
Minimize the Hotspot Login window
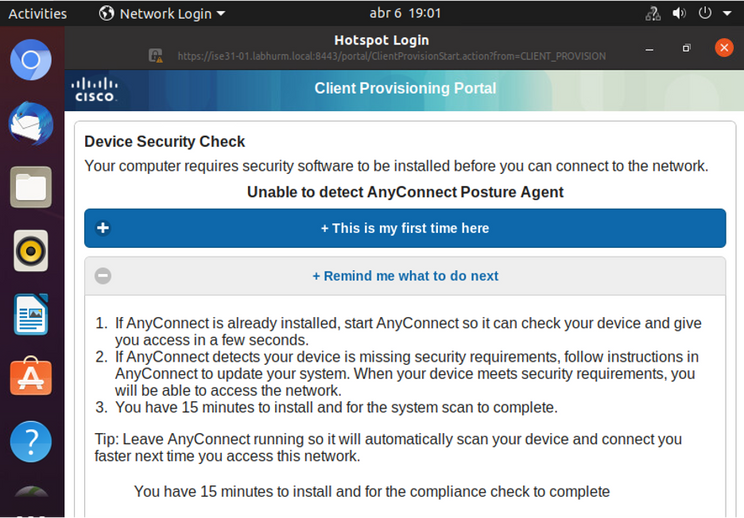click(649, 48)
